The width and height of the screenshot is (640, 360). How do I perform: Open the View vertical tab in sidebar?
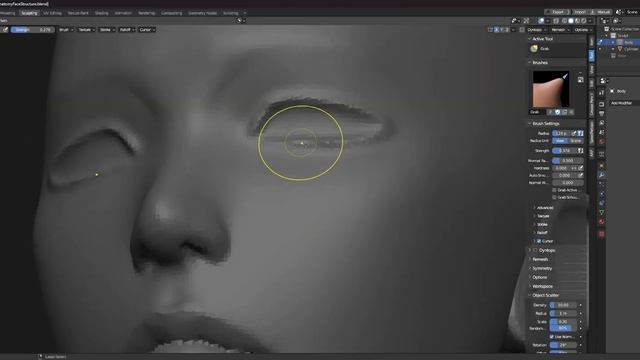[591, 70]
